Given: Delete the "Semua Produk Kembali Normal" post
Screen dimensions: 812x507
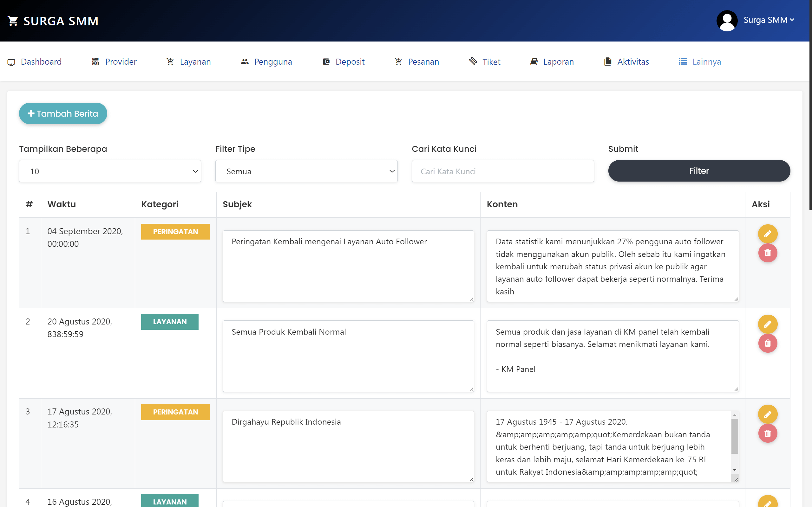Looking at the screenshot, I should (768, 343).
